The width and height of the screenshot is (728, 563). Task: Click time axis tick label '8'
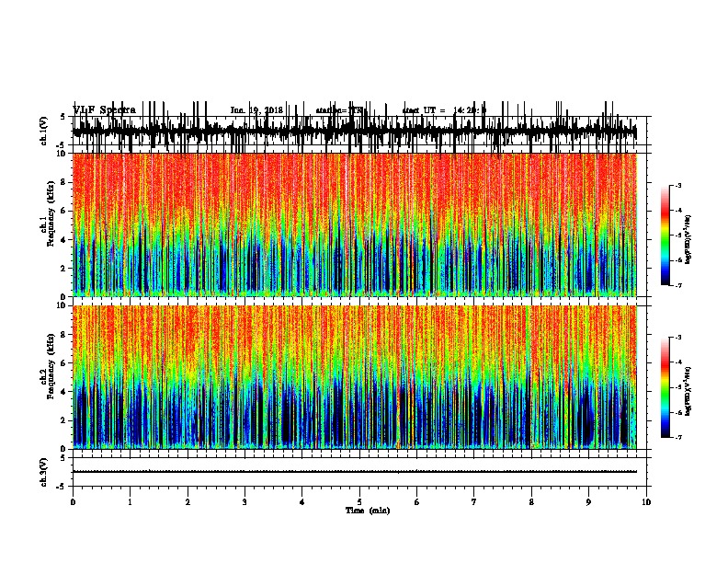[531, 502]
